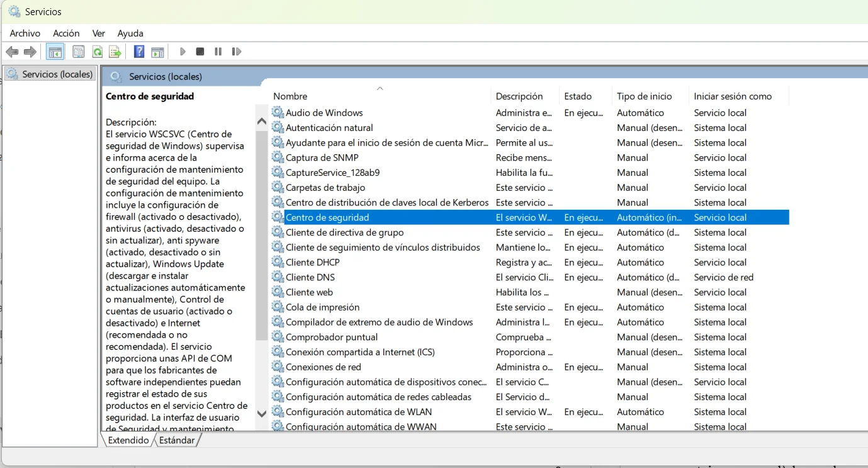Open the Acción menu

(x=66, y=33)
